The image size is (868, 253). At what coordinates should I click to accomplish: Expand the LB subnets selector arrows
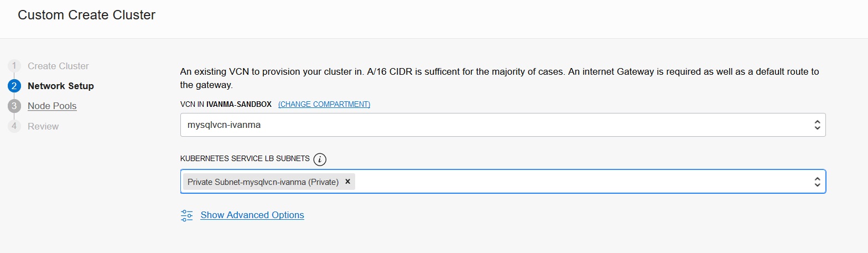tap(817, 182)
